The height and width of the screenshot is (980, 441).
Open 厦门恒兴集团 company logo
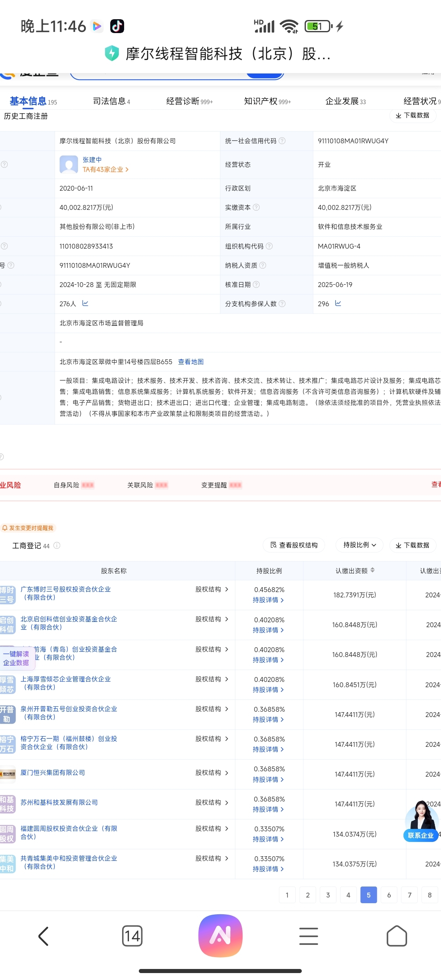(8, 774)
